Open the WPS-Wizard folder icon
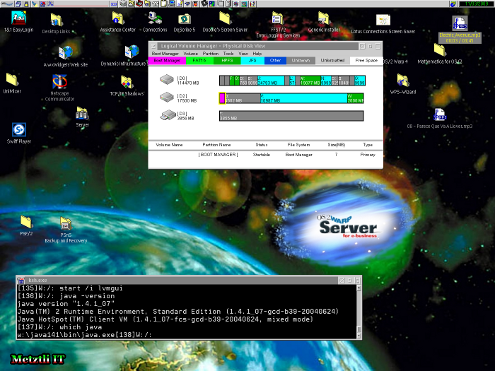Screen dimensions: 495x371 tap(403, 81)
